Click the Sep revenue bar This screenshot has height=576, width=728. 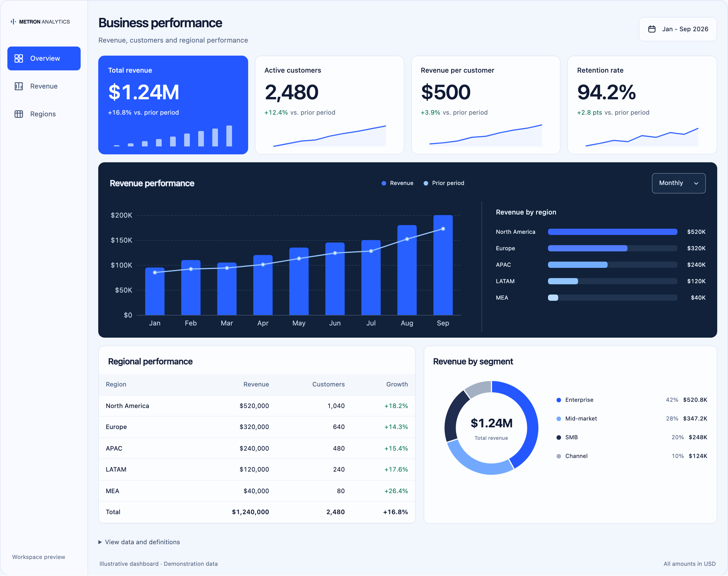coord(443,265)
